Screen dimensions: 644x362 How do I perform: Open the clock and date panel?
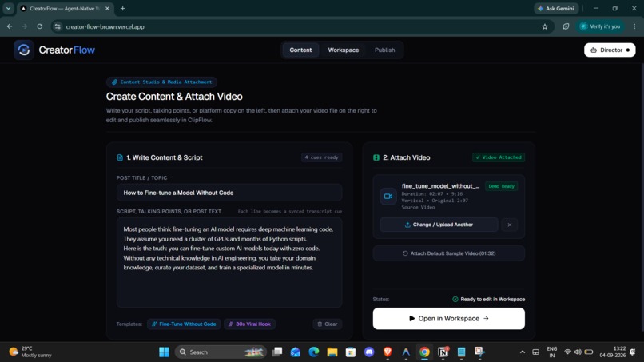point(612,352)
